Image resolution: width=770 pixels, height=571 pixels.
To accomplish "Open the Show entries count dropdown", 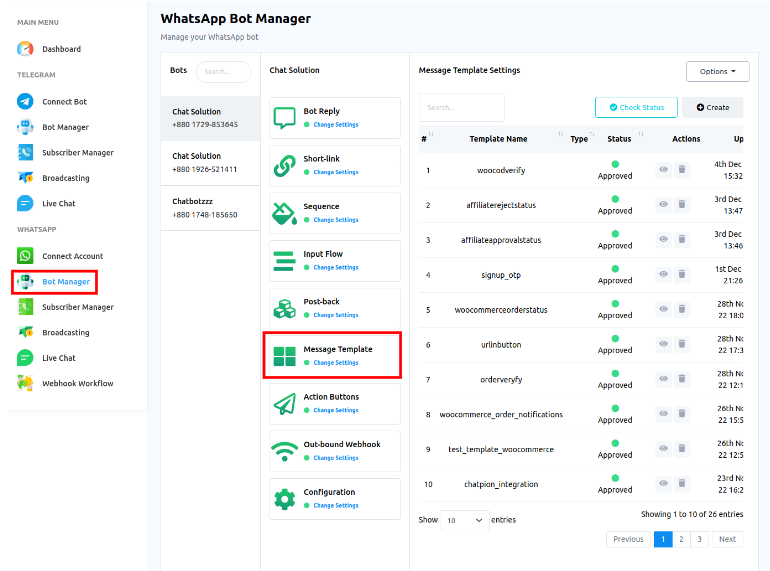I will coord(465,520).
